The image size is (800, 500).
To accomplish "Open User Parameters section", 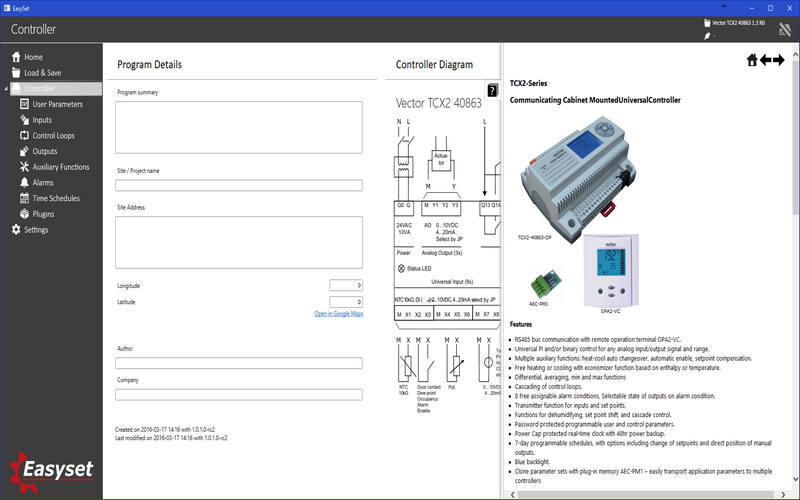I will [58, 104].
